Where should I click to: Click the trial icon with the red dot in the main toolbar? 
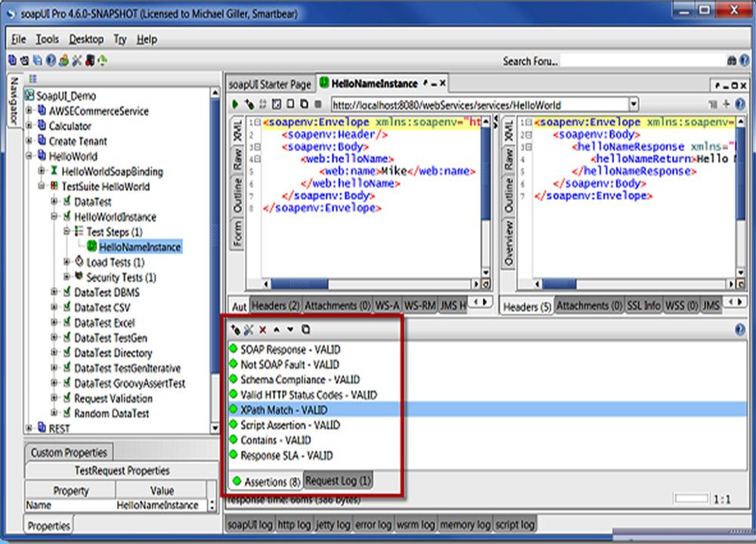pos(90,60)
